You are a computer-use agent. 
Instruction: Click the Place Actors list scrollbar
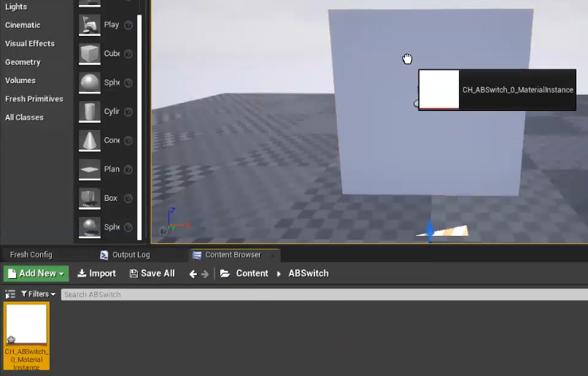139,127
